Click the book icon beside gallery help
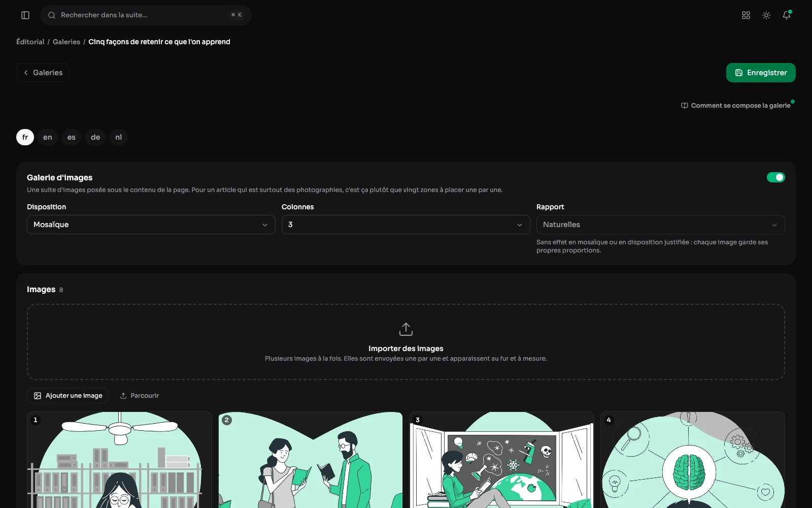Screen dimensions: 812x508 click(x=685, y=106)
